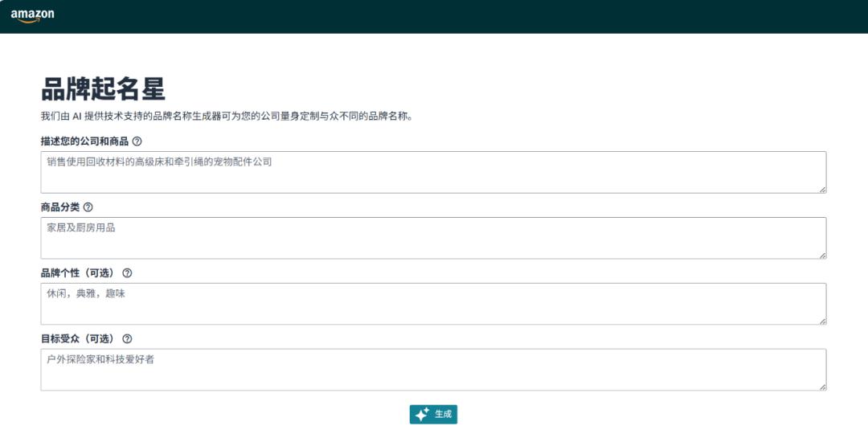Click the 品牌起名星 page heading
Image resolution: width=868 pixels, height=438 pixels.
point(103,89)
